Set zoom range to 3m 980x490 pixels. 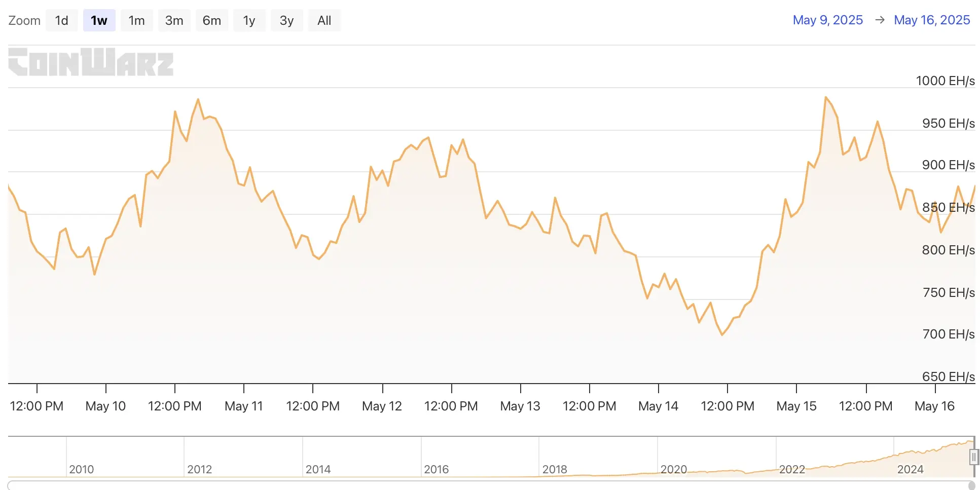[174, 20]
